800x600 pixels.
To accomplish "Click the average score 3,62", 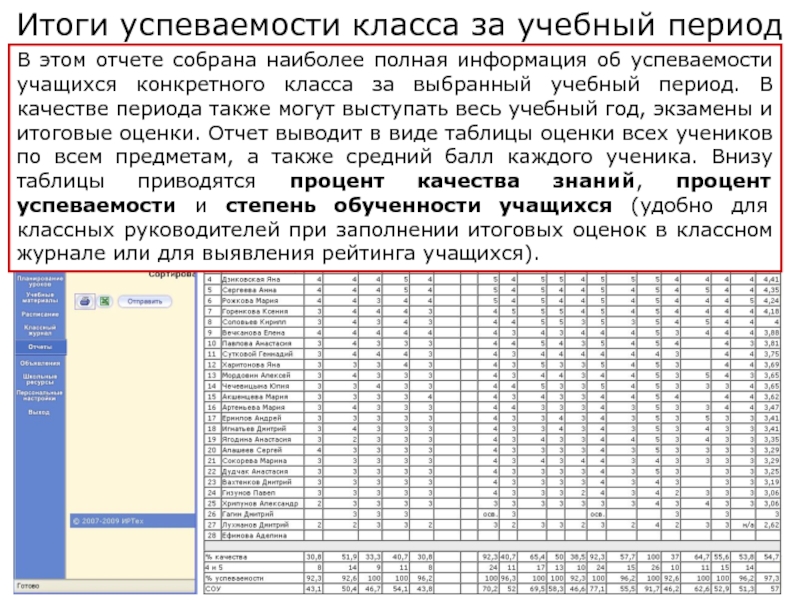I will pos(771,397).
